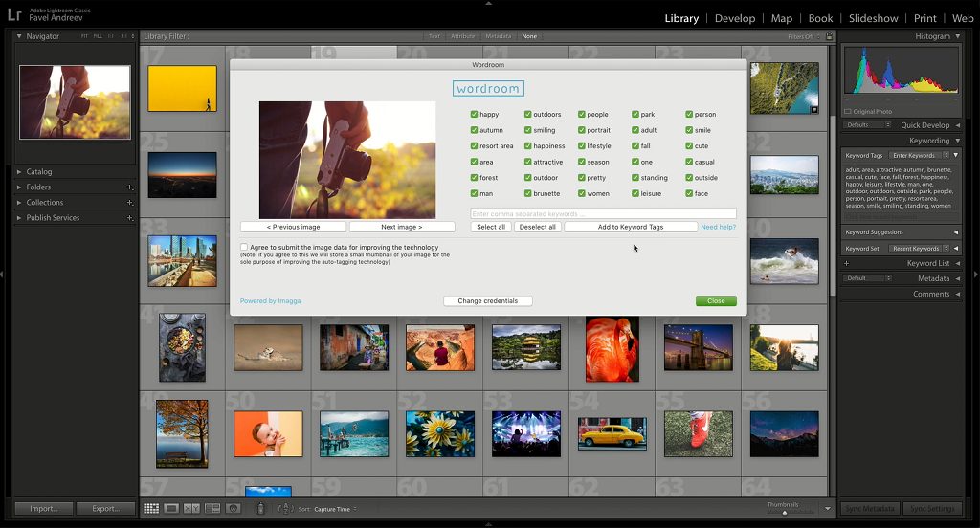Viewport: 980px width, 528px height.
Task: Click the comma separated keywords input field
Action: tap(603, 213)
